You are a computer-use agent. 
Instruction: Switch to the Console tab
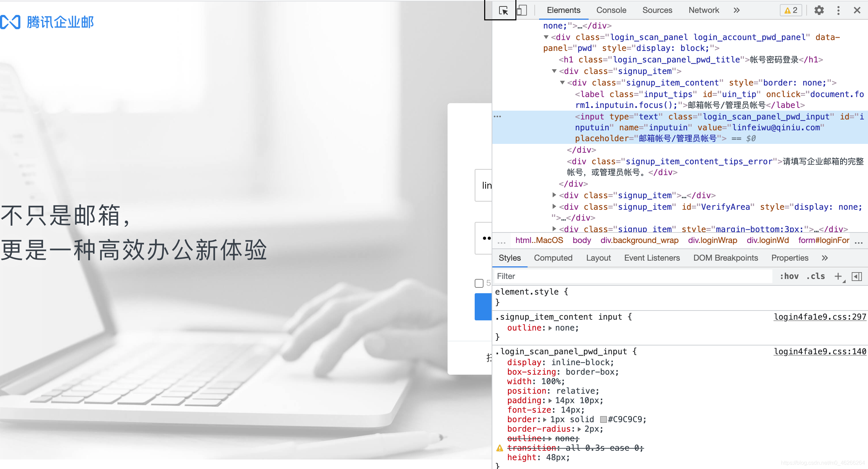coord(611,10)
